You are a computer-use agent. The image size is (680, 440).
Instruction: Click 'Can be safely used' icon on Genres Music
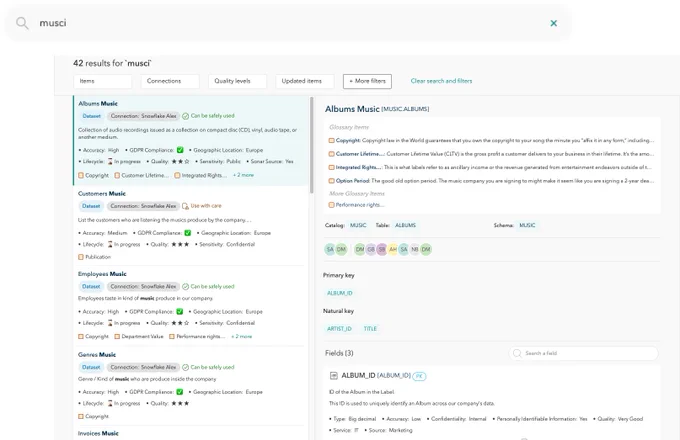186,367
